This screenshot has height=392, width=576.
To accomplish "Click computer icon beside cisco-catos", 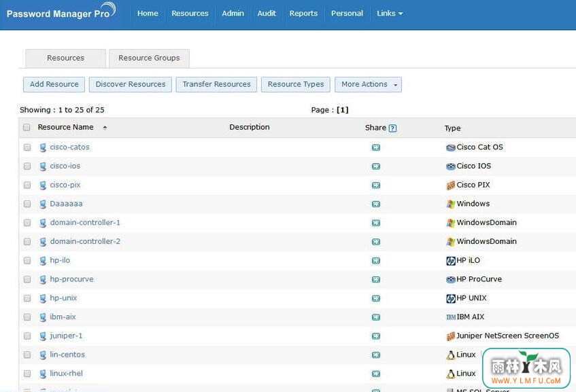I will [x=43, y=147].
